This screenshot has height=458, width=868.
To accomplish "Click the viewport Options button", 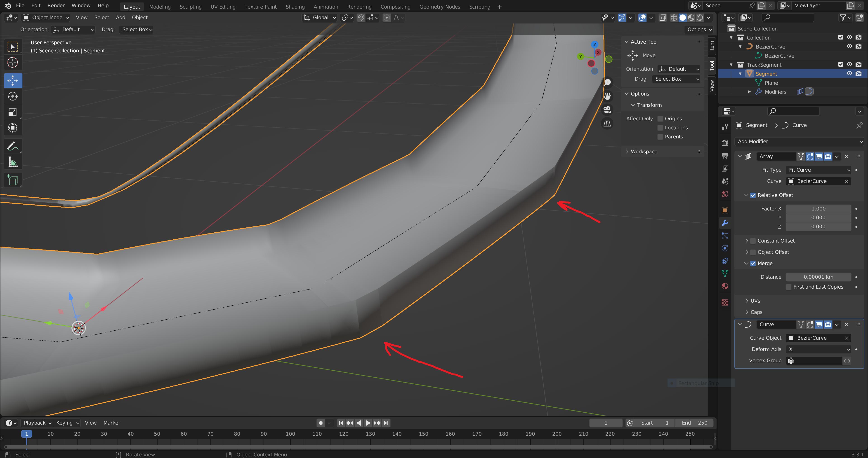I will pyautogui.click(x=699, y=29).
